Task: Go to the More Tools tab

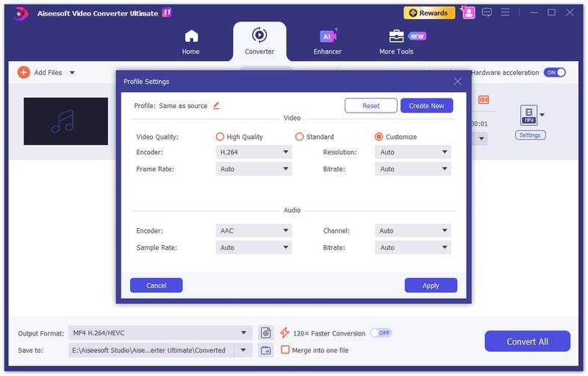Action: click(396, 42)
